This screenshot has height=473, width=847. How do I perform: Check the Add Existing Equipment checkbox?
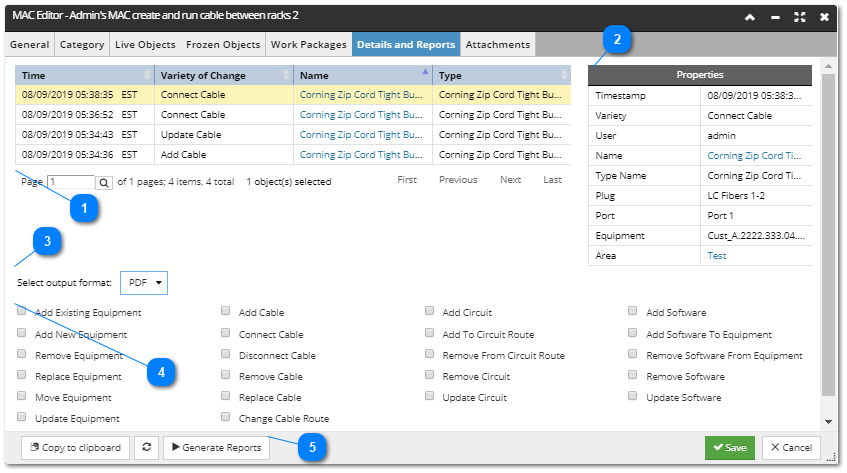point(22,311)
